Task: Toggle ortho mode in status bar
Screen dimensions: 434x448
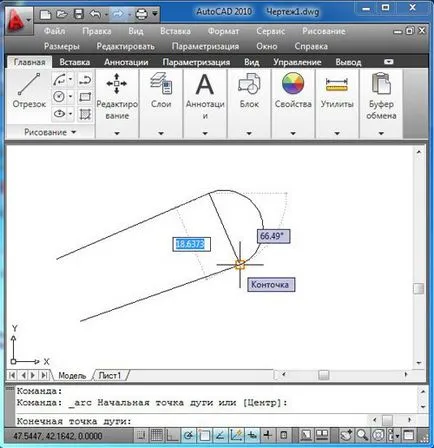Action: pyautogui.click(x=172, y=435)
